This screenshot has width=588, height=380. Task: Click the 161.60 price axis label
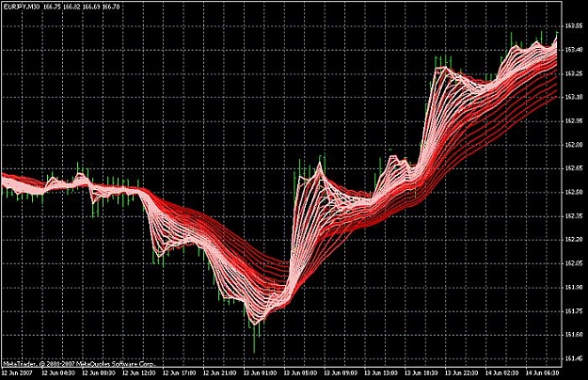[574, 334]
